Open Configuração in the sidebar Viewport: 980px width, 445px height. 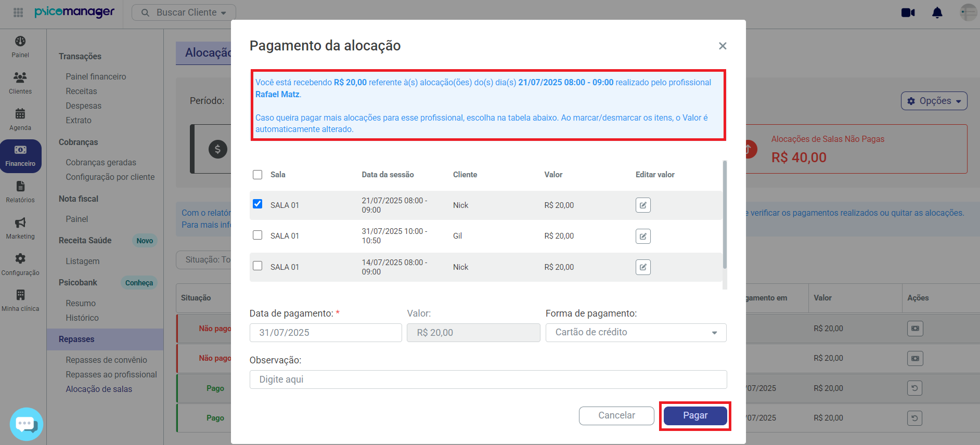coord(20,265)
